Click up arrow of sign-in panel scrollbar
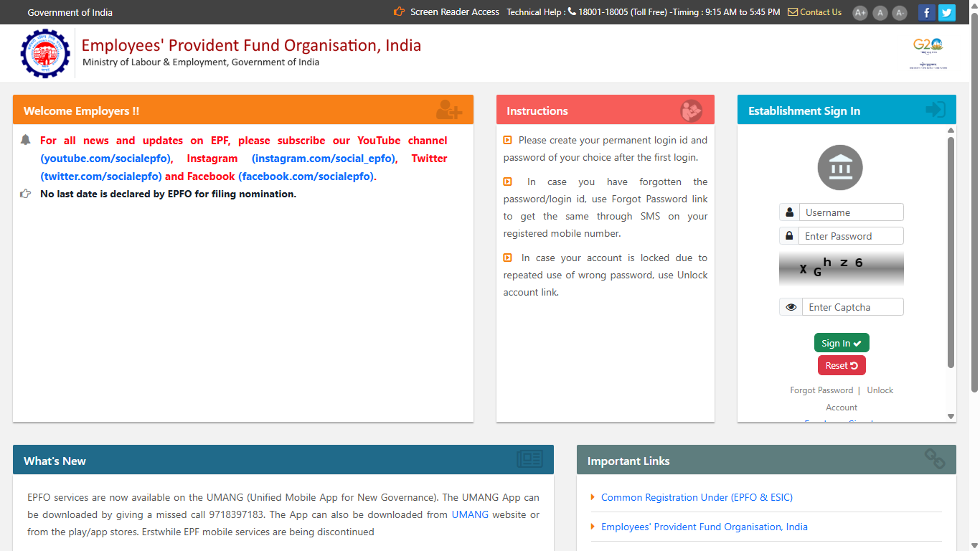Image resolution: width=980 pixels, height=551 pixels. tap(951, 130)
